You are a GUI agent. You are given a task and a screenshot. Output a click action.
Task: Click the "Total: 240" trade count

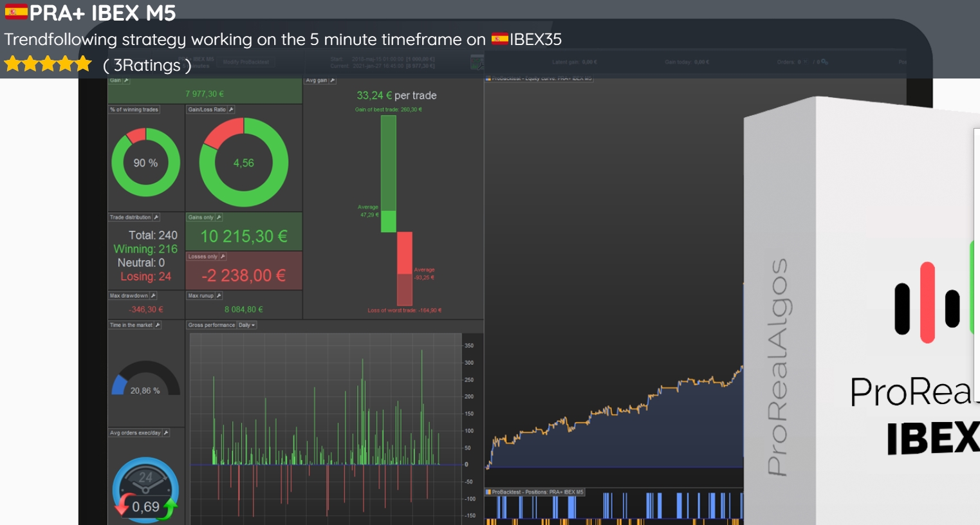point(153,235)
